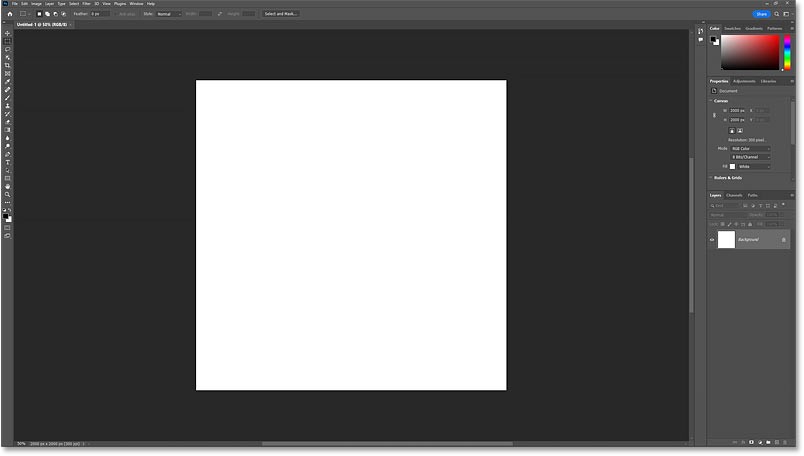Click the Home icon in options bar
Image resolution: width=804 pixels, height=456 pixels.
click(9, 14)
